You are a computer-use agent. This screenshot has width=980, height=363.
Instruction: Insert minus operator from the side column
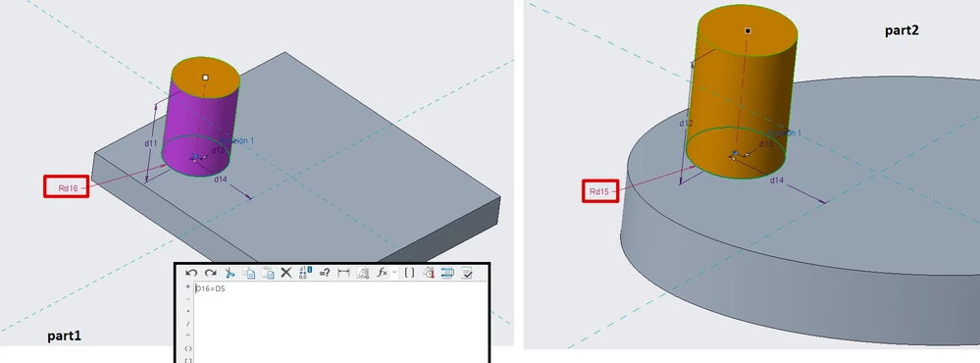(188, 298)
